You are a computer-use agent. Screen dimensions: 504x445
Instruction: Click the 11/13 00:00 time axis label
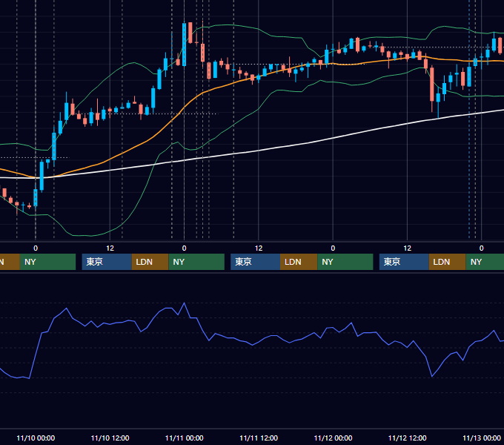pos(482,438)
